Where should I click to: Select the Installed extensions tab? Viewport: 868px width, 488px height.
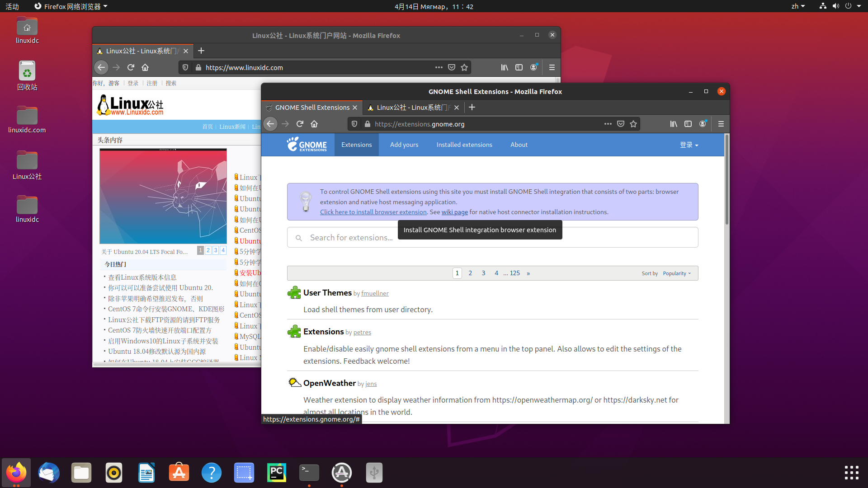(464, 145)
